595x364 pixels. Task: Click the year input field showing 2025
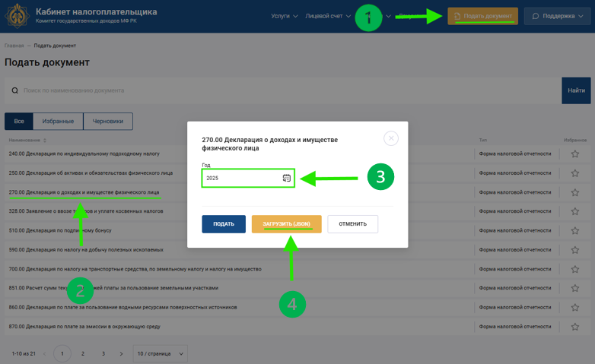(x=240, y=178)
